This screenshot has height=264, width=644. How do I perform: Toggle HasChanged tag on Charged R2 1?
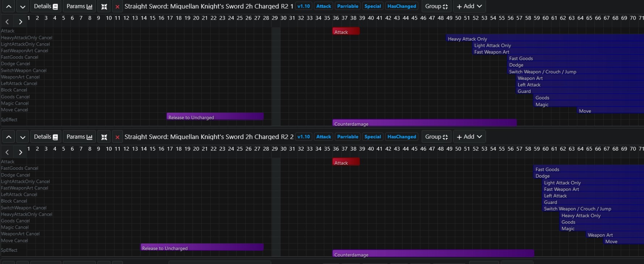(402, 6)
